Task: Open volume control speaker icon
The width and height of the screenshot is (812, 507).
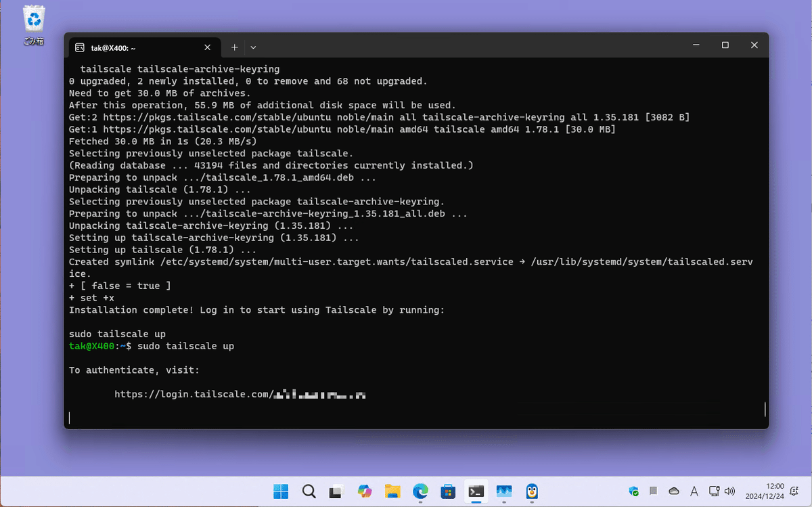Action: [729, 491]
